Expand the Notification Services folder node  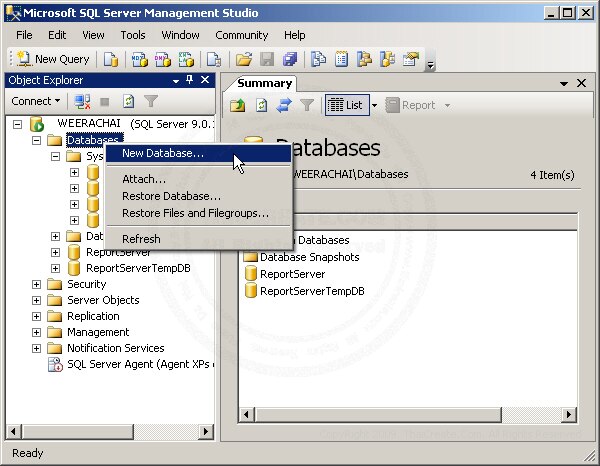tap(36, 348)
